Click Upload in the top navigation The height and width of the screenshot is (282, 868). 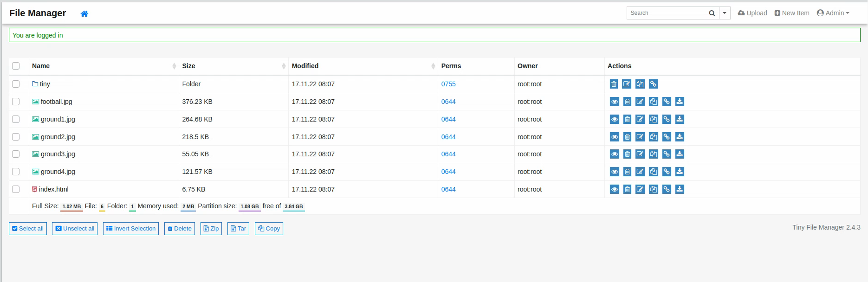(752, 13)
